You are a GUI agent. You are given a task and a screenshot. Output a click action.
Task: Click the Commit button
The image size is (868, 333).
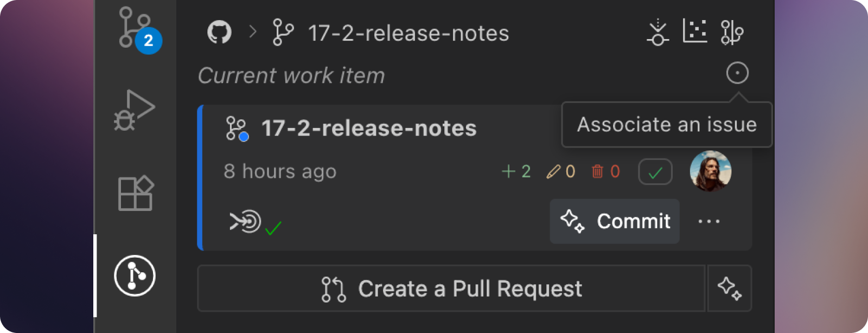point(615,221)
